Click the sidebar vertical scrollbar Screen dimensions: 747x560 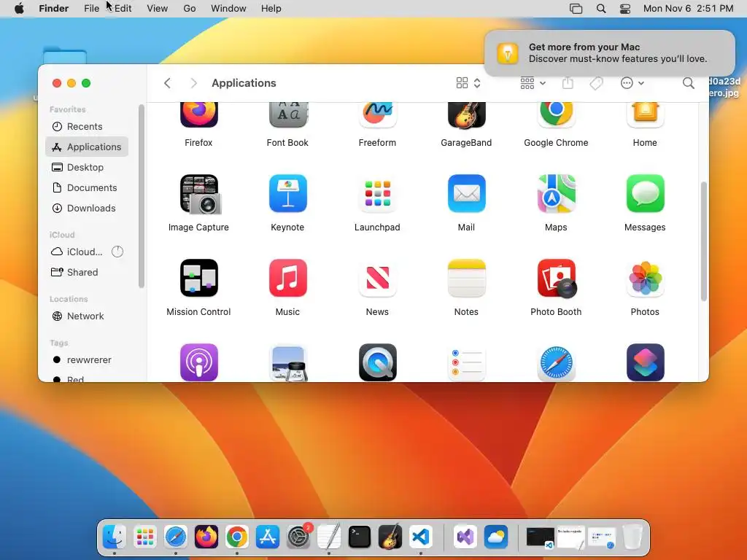coord(141,196)
